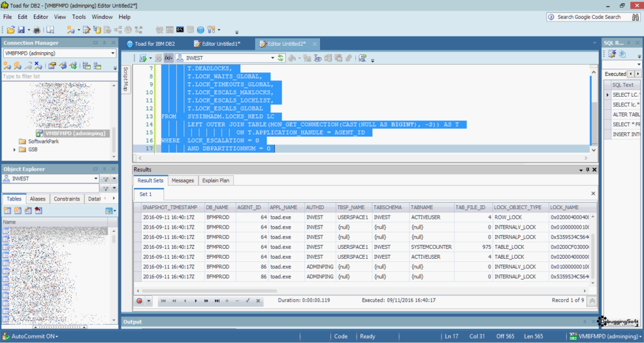Click the TABNAME column header

pos(431,207)
